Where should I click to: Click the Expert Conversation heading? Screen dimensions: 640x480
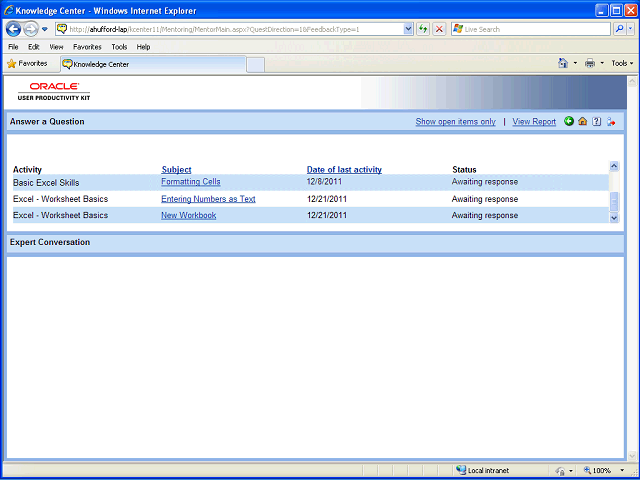click(x=50, y=242)
